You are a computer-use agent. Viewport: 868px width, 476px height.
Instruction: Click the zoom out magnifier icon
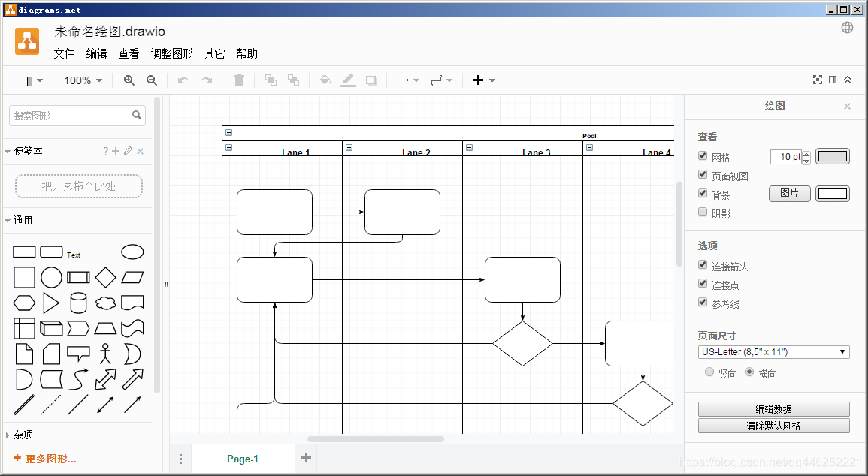click(x=151, y=80)
